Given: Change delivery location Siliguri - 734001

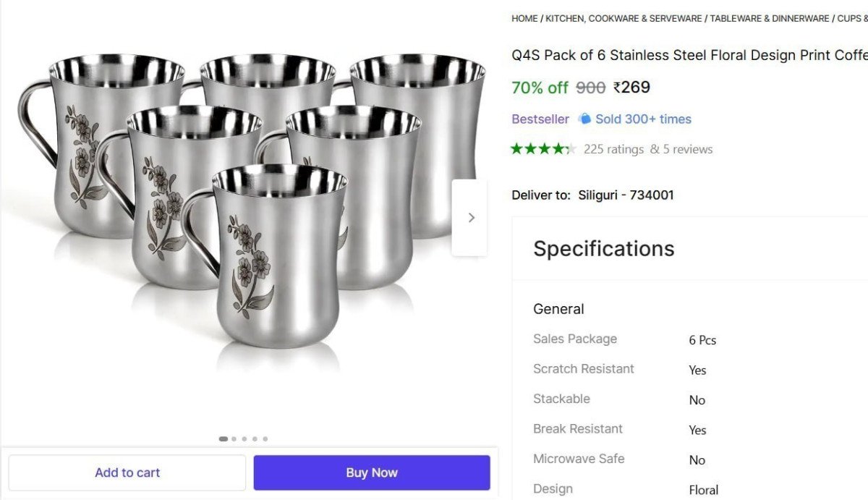Looking at the screenshot, I should tap(626, 195).
